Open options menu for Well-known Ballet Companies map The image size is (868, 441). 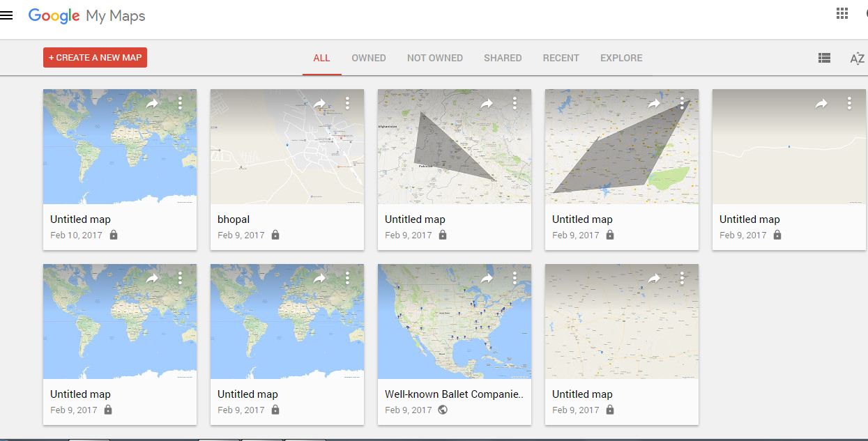coord(514,277)
